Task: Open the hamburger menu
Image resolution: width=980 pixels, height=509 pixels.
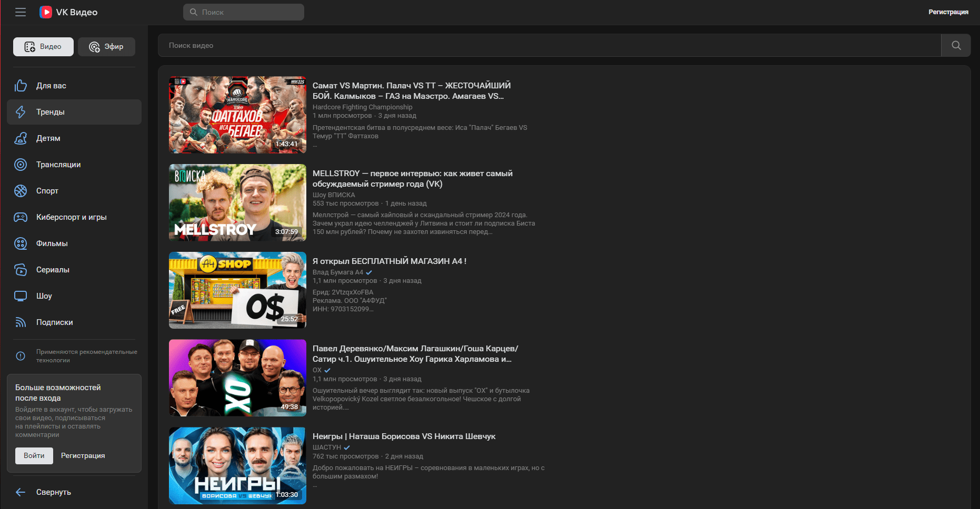Action: [x=21, y=12]
